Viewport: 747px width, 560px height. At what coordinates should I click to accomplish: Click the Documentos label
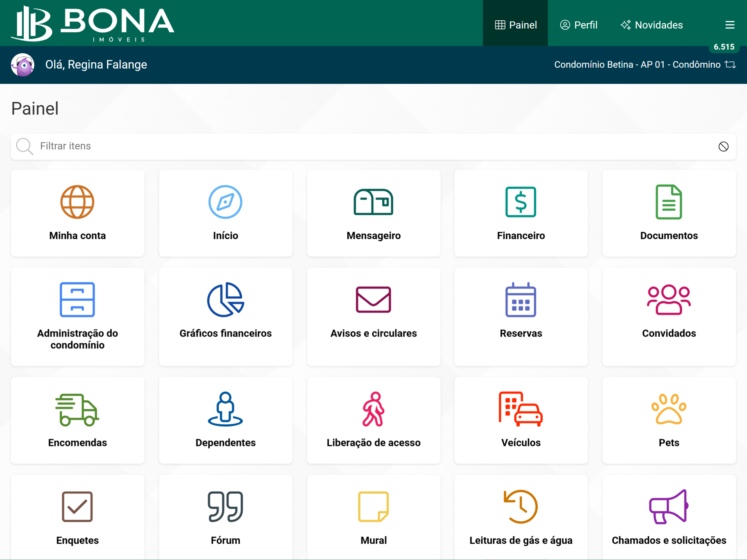point(669,236)
